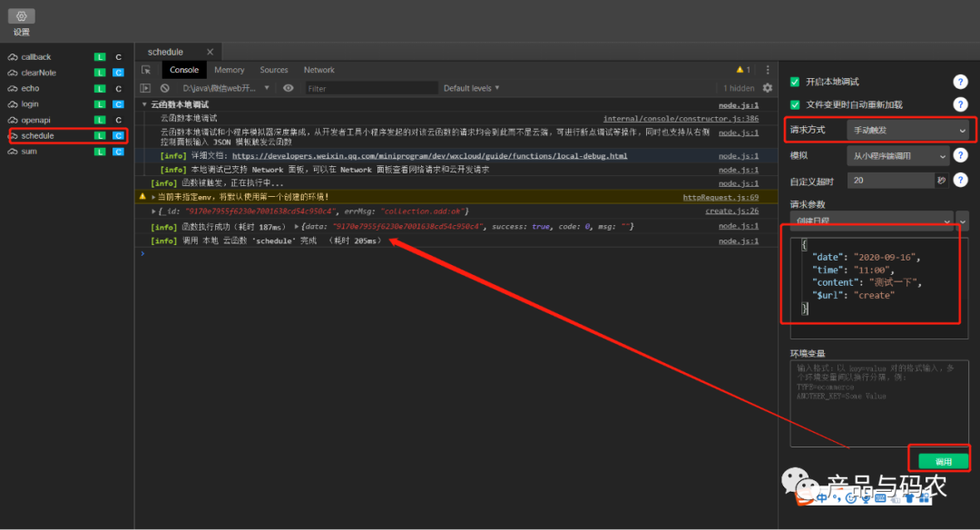Click the green L badge for openapi

[x=100, y=120]
